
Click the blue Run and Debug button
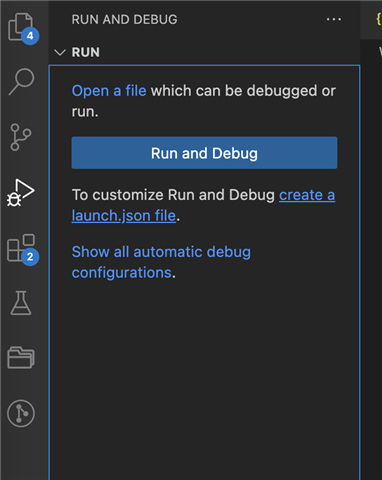tap(204, 153)
